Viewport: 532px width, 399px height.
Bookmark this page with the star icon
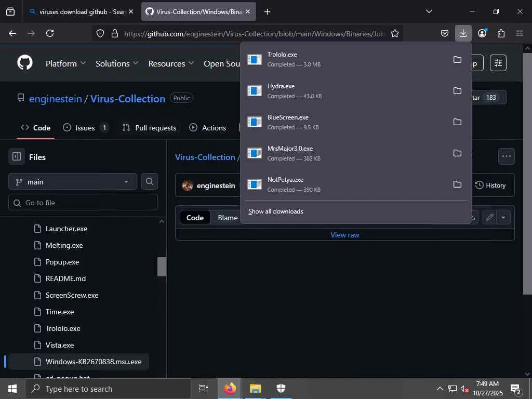[x=395, y=33]
